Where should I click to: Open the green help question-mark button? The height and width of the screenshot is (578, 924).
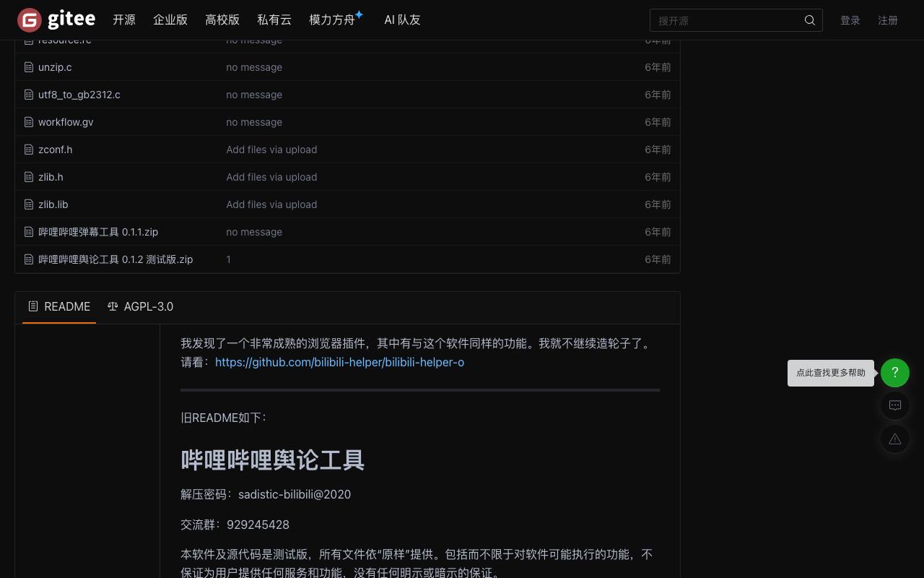[895, 373]
